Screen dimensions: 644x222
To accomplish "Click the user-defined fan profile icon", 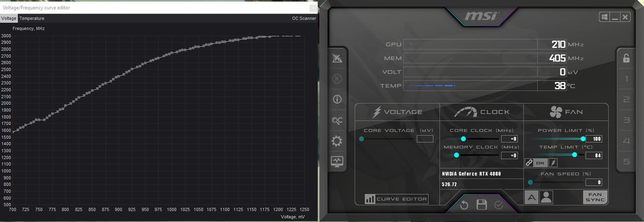I will point(546,197).
